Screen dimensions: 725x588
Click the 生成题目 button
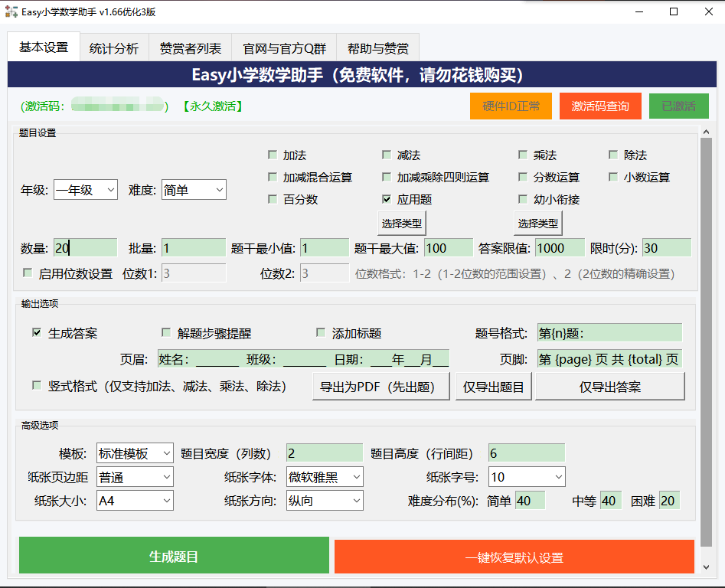[x=172, y=556]
